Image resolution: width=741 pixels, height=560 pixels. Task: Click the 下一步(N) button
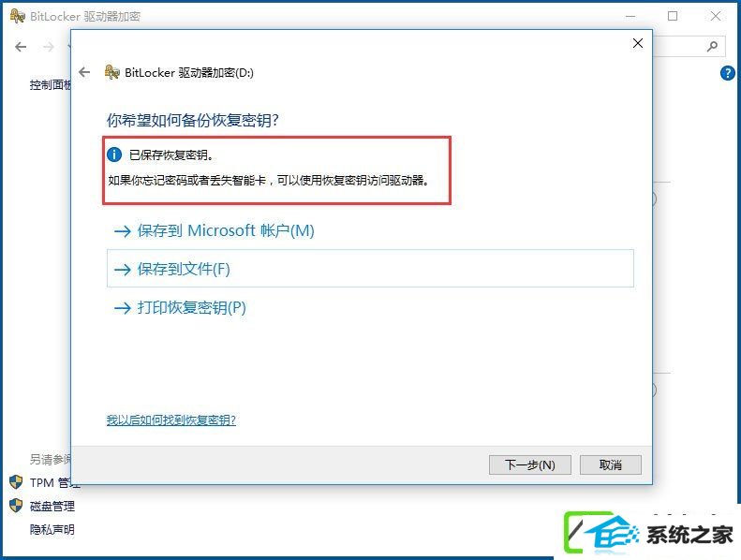(x=530, y=465)
